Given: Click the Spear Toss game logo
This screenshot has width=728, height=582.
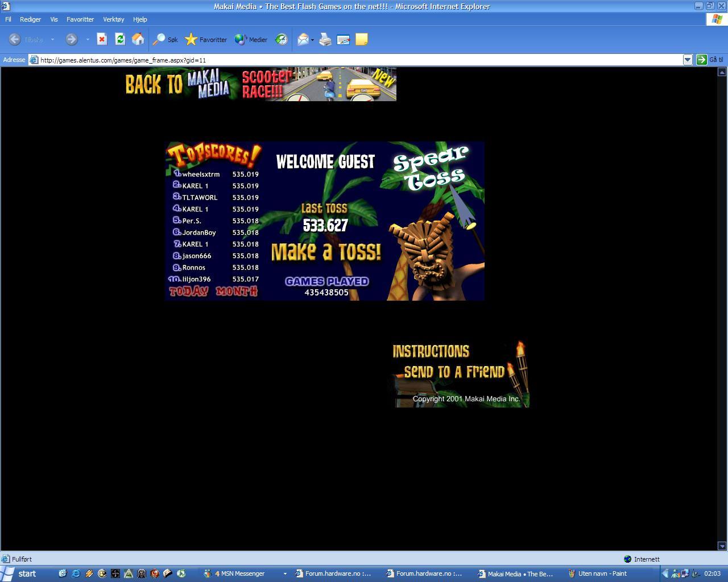Looking at the screenshot, I should coord(431,168).
